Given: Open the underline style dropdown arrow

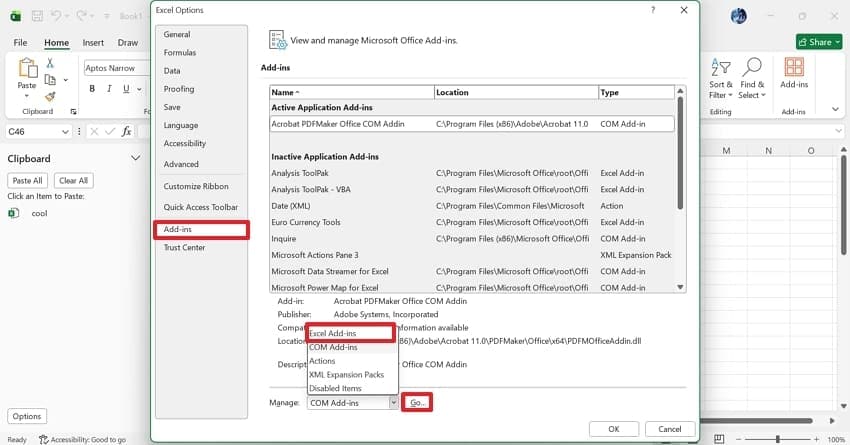Looking at the screenshot, I should click(x=139, y=89).
